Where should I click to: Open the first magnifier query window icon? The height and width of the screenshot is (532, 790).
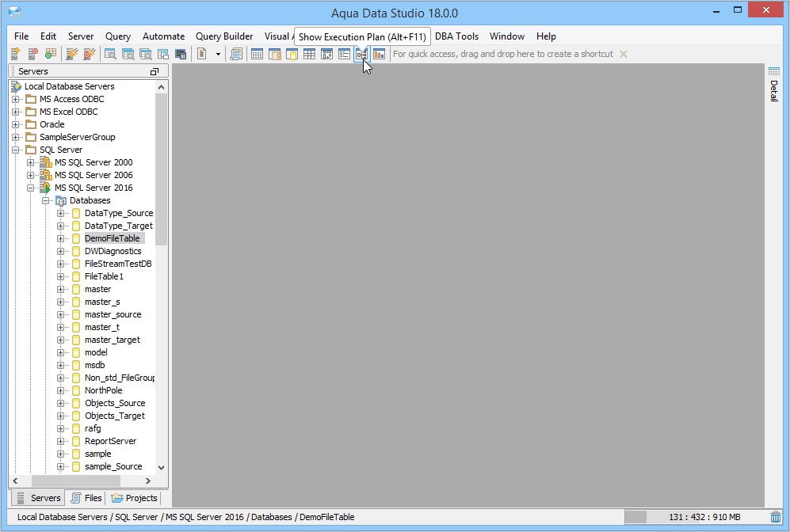[110, 54]
